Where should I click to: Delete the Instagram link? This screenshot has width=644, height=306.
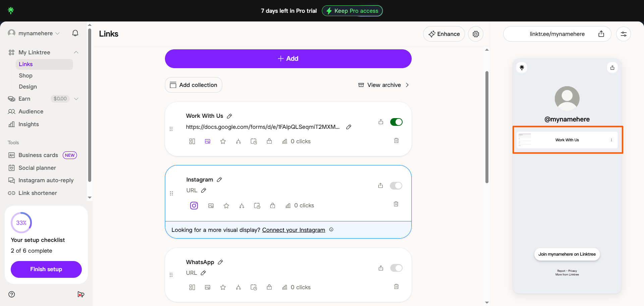pos(396,204)
